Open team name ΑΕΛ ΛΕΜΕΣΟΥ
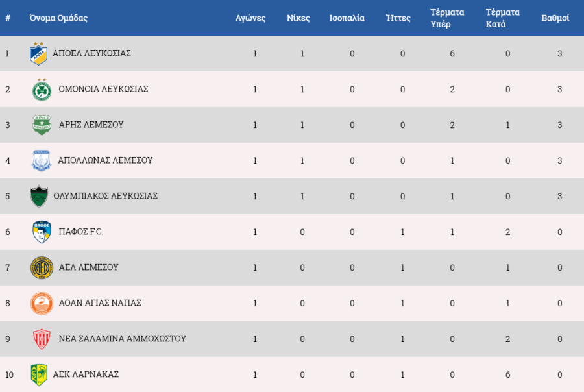 point(89,267)
